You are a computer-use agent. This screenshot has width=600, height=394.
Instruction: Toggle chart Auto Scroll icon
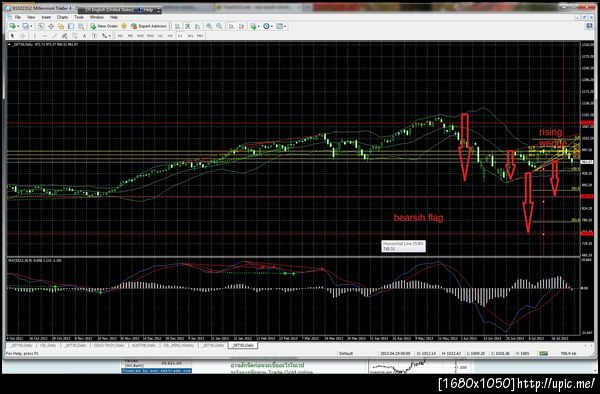point(231,26)
